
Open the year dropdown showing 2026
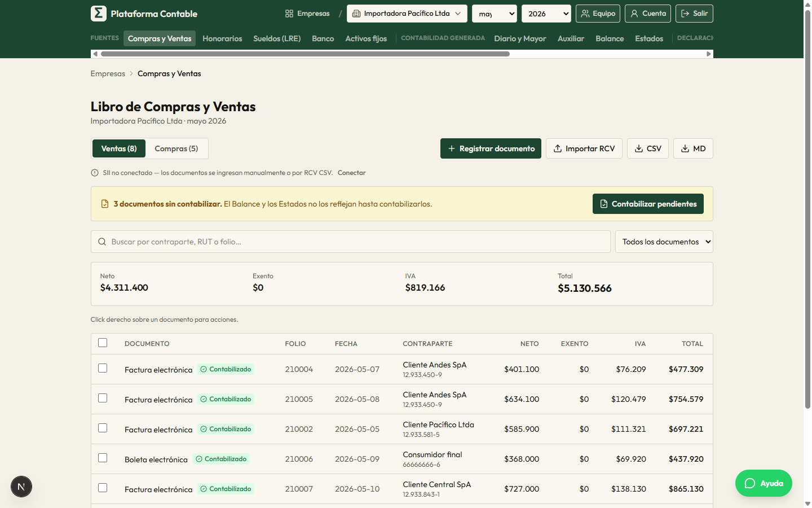click(x=546, y=14)
